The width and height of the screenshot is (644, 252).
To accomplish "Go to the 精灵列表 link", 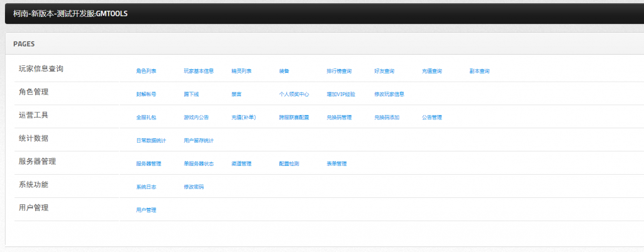I will click(241, 71).
